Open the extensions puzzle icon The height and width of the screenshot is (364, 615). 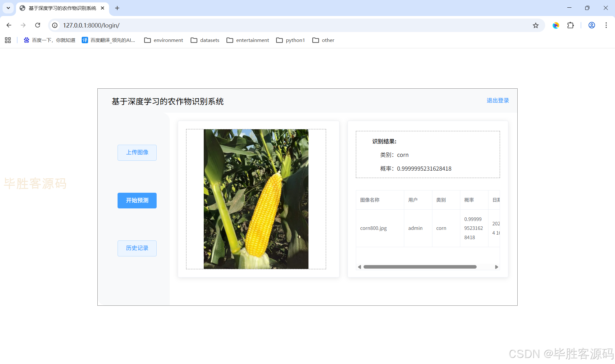point(570,25)
